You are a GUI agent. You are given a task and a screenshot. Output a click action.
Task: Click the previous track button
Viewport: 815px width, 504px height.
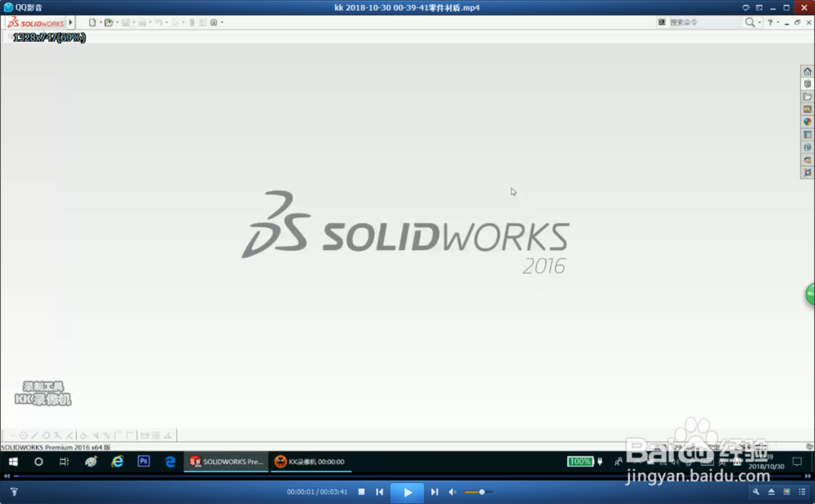(x=380, y=492)
